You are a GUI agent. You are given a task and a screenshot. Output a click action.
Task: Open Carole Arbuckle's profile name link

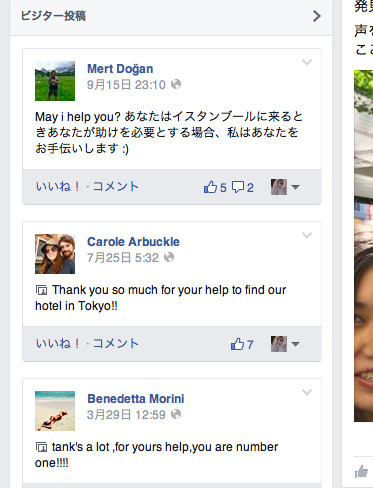(x=133, y=242)
